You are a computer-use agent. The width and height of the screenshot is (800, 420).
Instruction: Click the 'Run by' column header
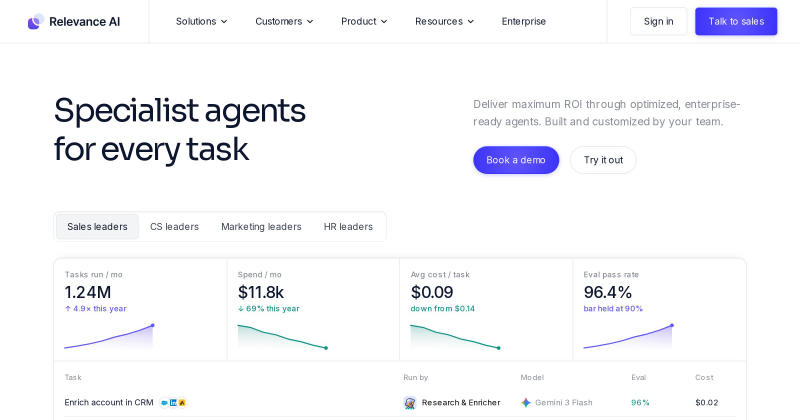pyautogui.click(x=416, y=378)
